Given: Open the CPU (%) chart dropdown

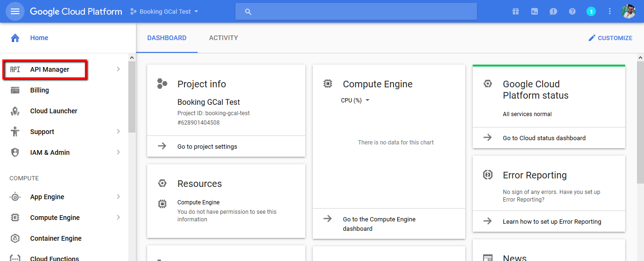Looking at the screenshot, I should click(355, 100).
